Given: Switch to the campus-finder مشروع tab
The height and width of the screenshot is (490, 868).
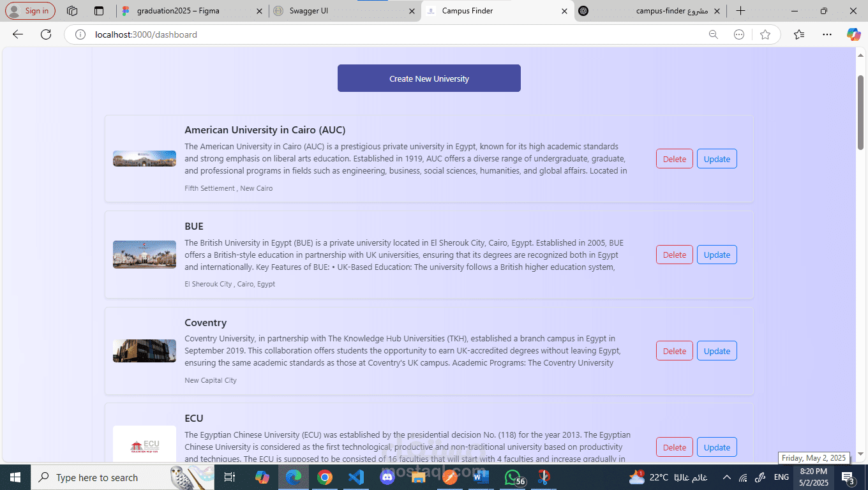Looking at the screenshot, I should click(651, 11).
